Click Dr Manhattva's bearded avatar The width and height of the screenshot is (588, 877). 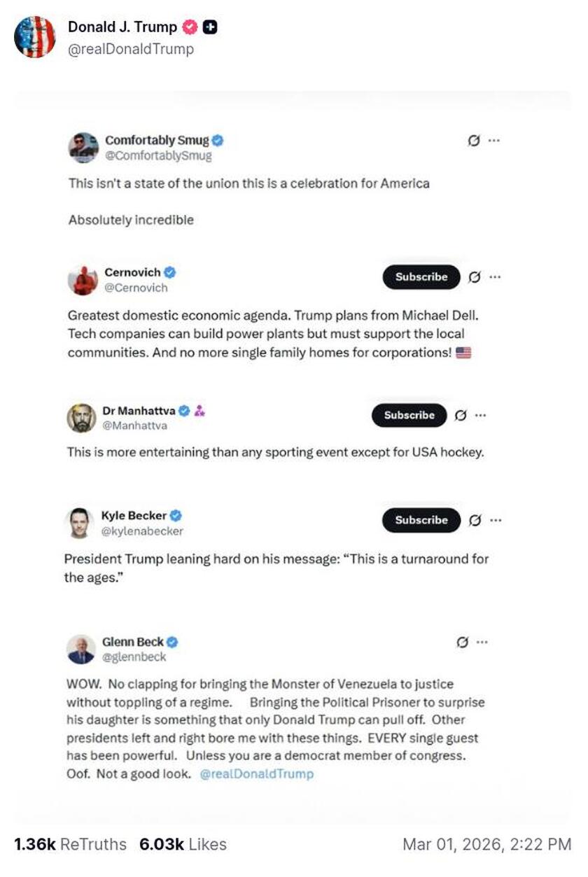[x=81, y=418]
